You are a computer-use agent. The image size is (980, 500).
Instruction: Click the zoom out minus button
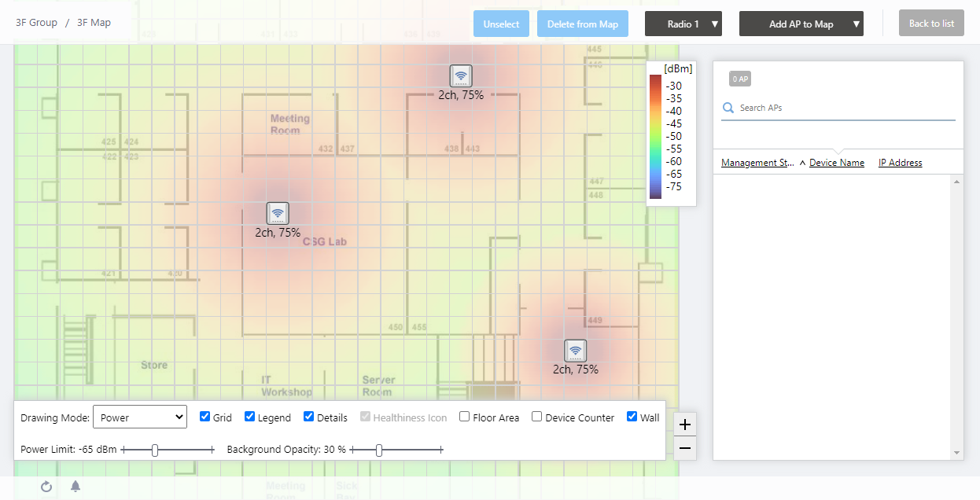(685, 448)
